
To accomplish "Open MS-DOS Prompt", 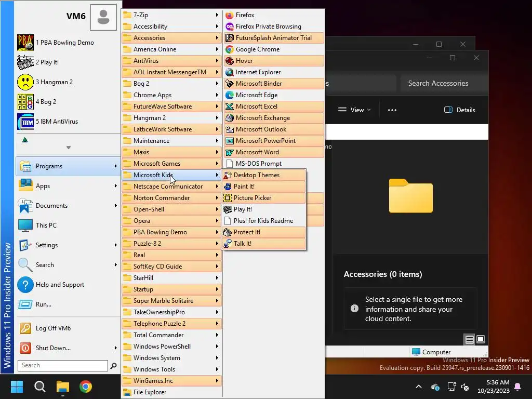I will tap(273, 164).
